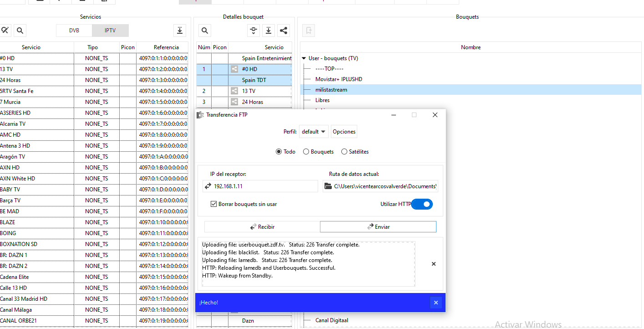
Task: Click the filter icon in Servicios panel
Action: (5, 31)
